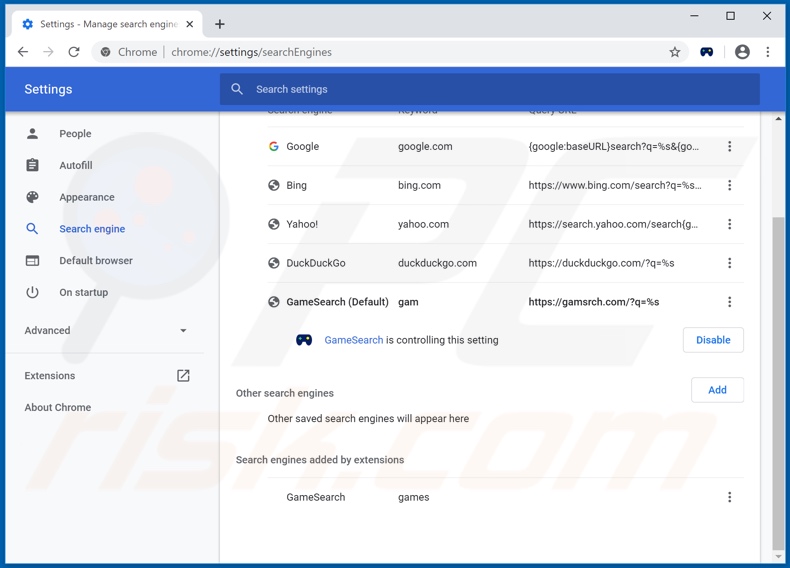Viewport: 790px width, 568px height.
Task: Click the vertical scrollbar thumb
Action: click(x=778, y=383)
